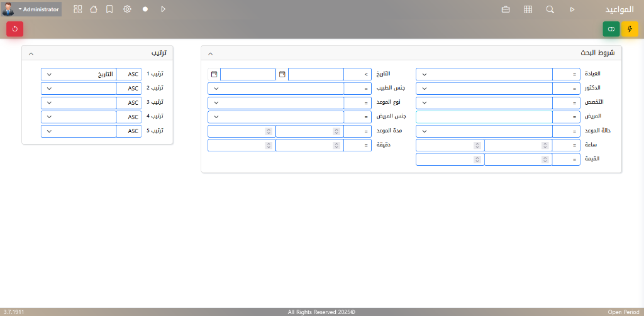The height and width of the screenshot is (316, 644).
Task: Click the briefcase icon in header
Action: (x=506, y=9)
